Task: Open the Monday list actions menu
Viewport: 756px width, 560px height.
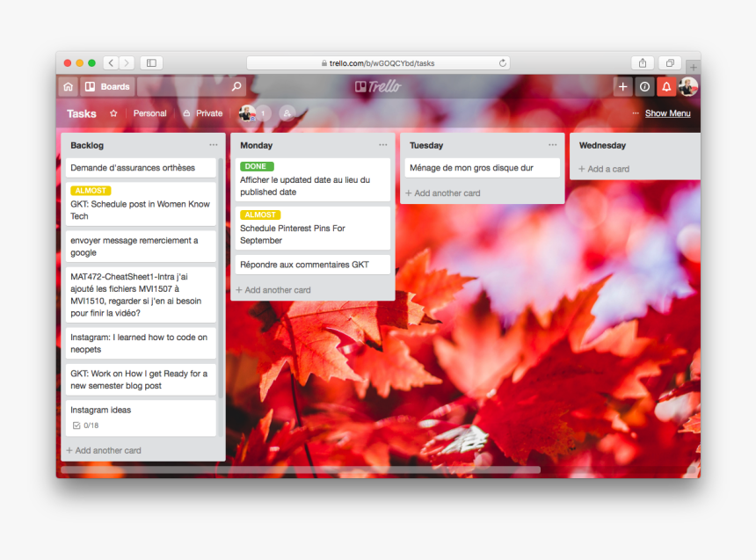Action: 382,144
